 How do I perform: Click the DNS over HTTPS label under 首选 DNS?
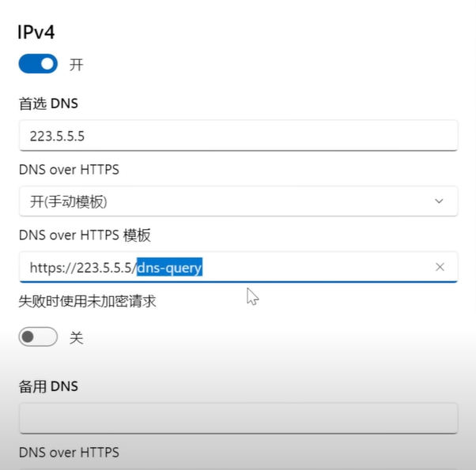coord(69,170)
